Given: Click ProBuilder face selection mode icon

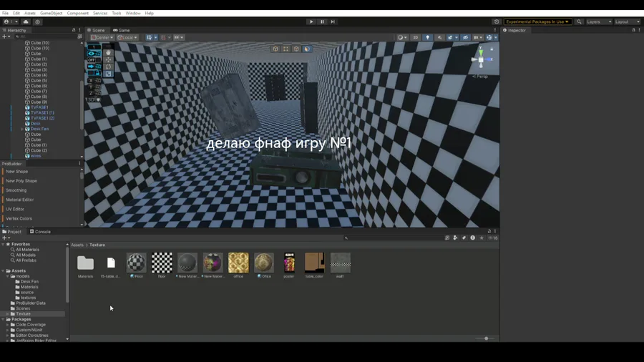Looking at the screenshot, I should coord(307,49).
